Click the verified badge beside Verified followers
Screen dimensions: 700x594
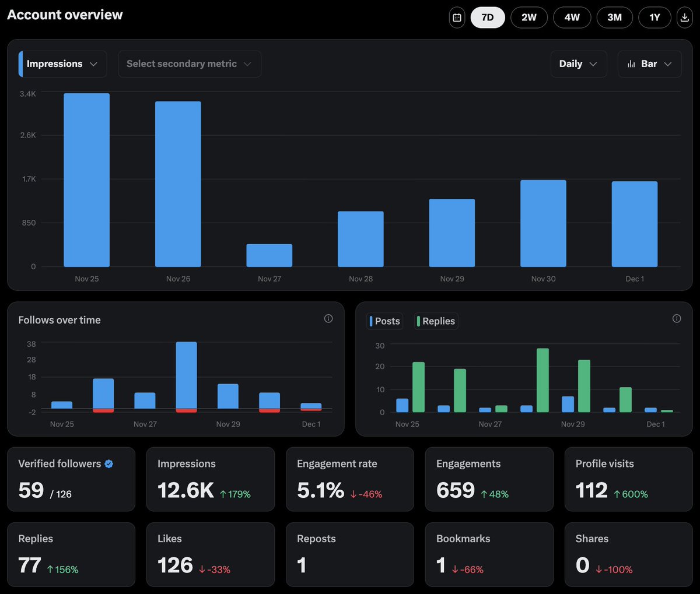click(x=108, y=463)
